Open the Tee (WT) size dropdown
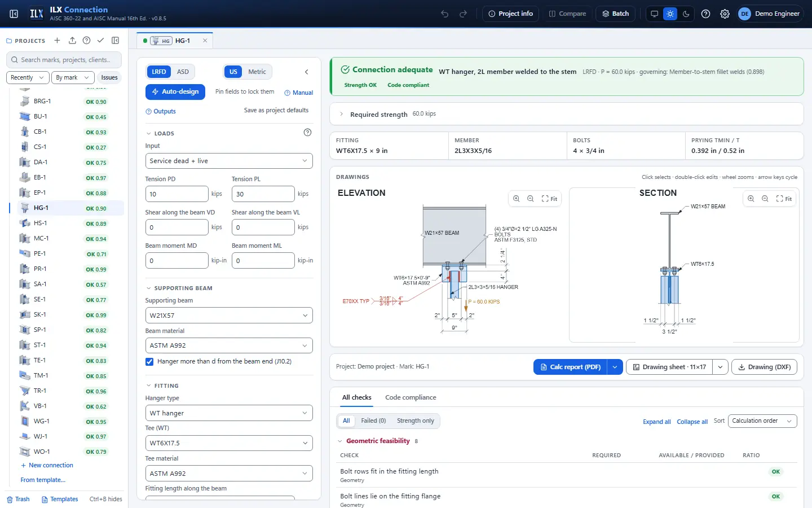This screenshot has height=508, width=812. click(229, 443)
